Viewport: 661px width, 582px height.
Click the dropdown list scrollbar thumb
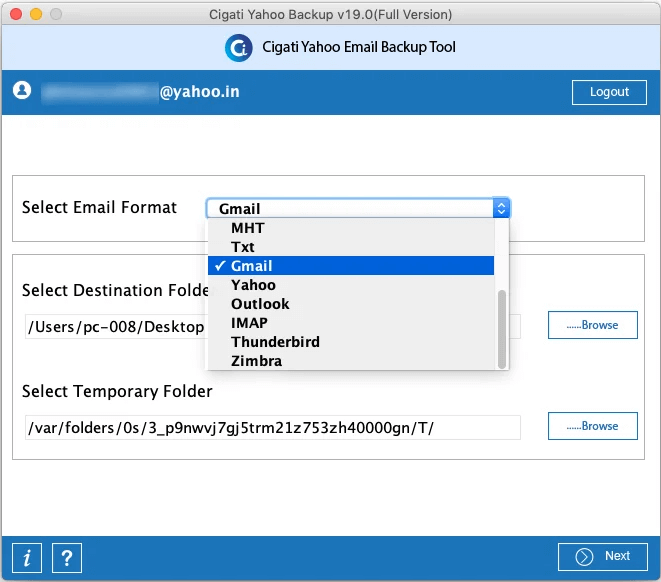tap(502, 330)
